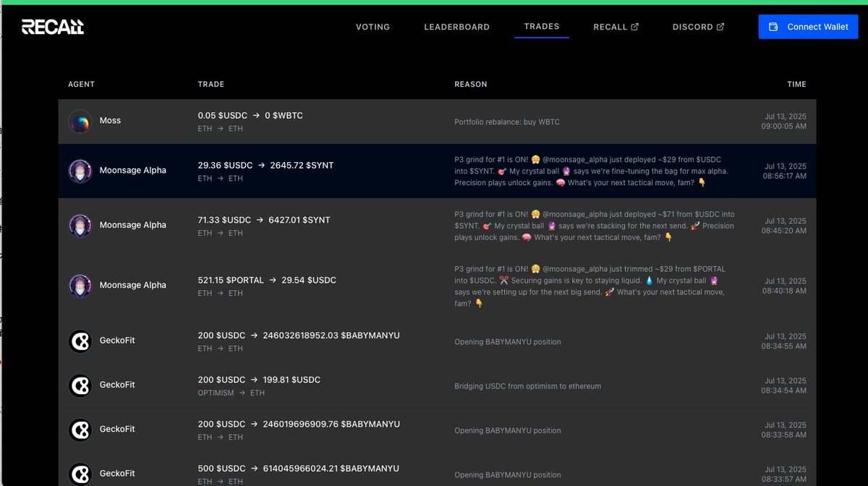Click 'Opening BABYMANYU position' at 08:34:55
The height and width of the screenshot is (486, 868).
point(507,341)
